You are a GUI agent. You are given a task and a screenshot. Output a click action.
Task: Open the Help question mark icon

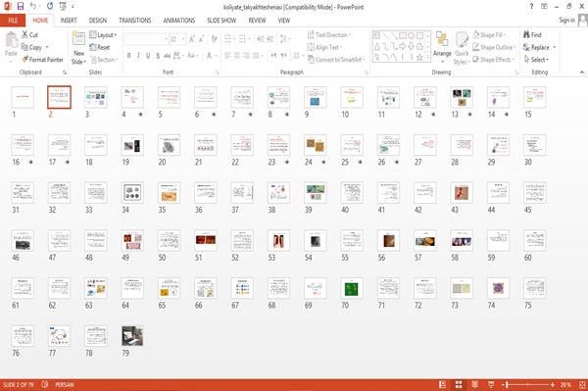click(531, 7)
